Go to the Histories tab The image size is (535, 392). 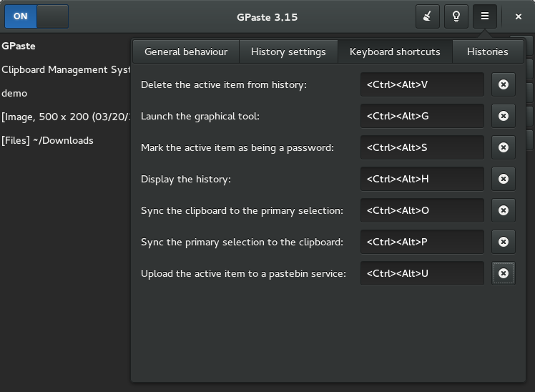click(488, 52)
